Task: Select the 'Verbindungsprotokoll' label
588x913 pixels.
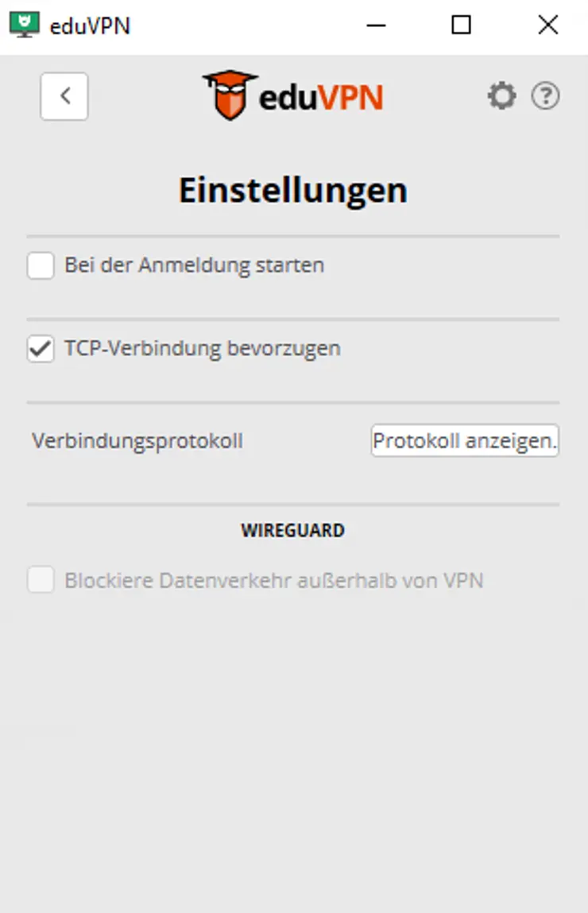Action: click(x=137, y=441)
